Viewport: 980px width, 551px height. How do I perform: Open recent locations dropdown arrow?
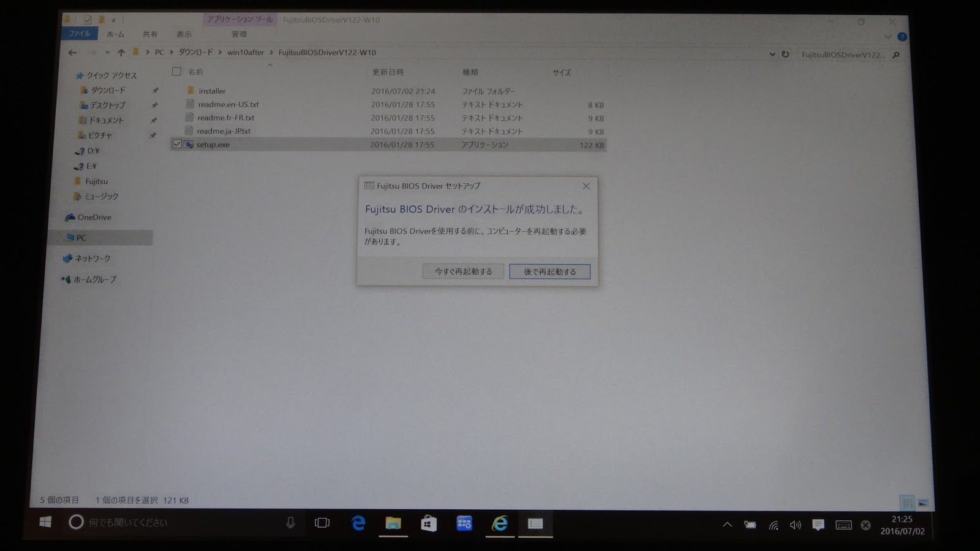pos(107,53)
